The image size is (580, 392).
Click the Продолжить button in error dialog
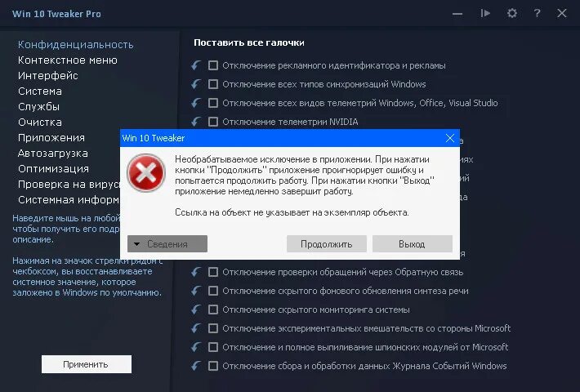click(x=327, y=244)
